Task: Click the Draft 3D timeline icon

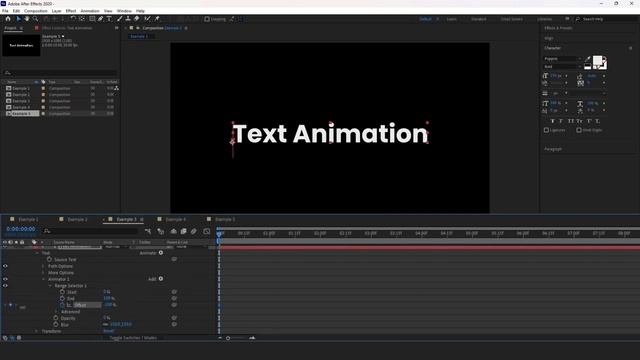Action: pos(161,231)
